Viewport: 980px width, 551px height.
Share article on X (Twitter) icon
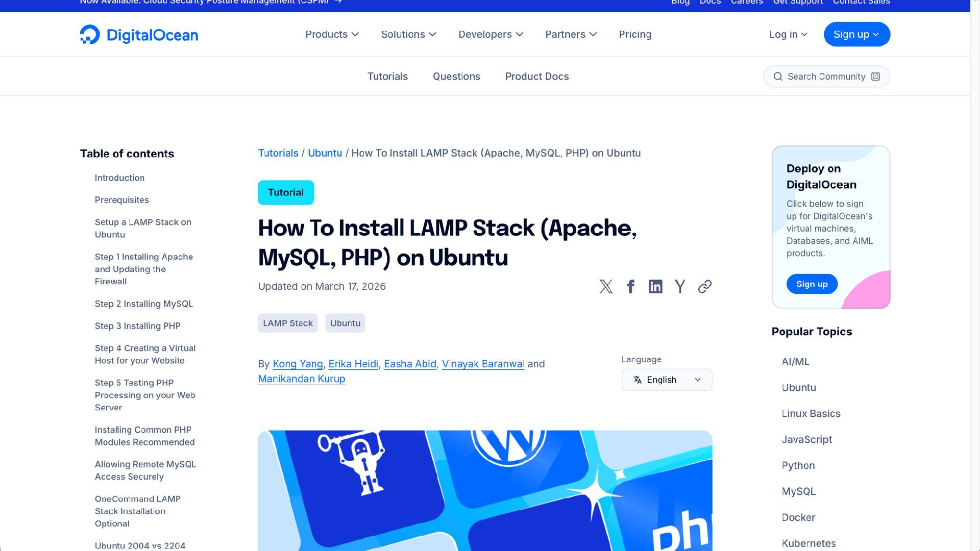(606, 287)
